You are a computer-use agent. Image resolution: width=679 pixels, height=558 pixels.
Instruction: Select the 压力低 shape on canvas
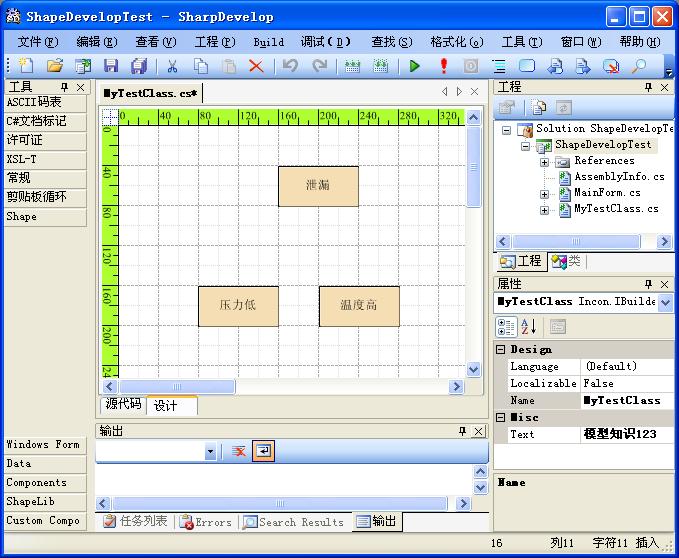pos(238,306)
